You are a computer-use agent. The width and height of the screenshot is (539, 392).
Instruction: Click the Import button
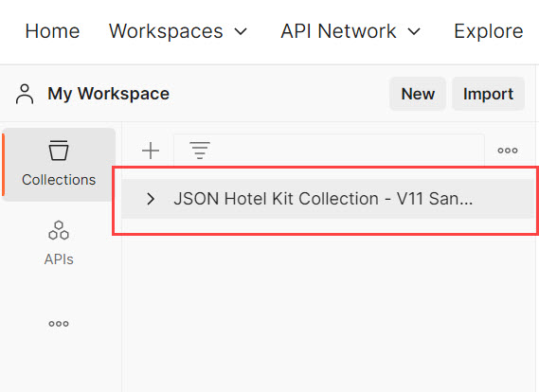pos(488,94)
